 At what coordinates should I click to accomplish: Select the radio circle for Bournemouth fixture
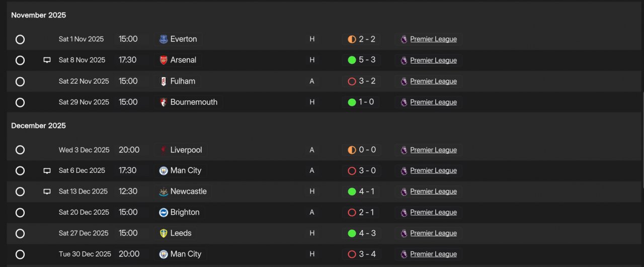click(20, 102)
